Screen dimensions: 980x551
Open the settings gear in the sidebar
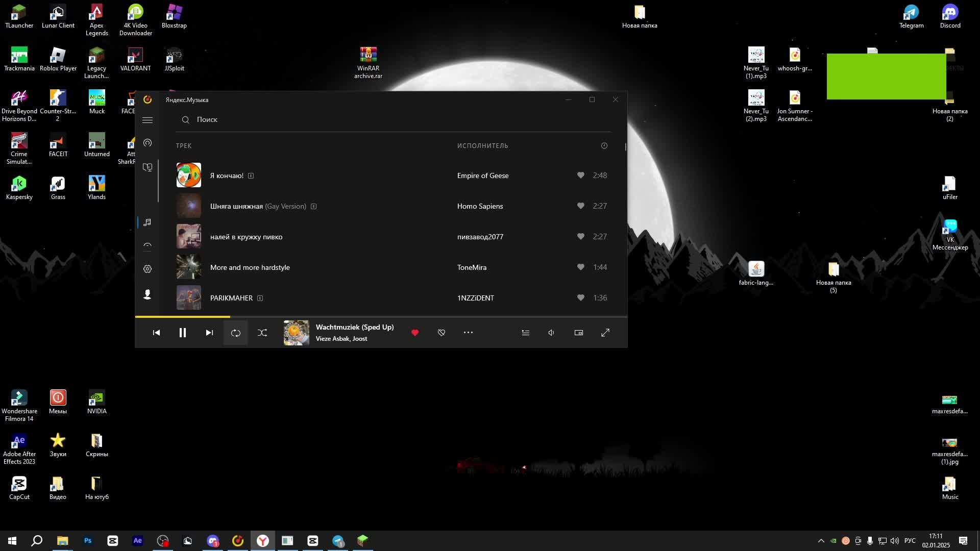point(148,269)
